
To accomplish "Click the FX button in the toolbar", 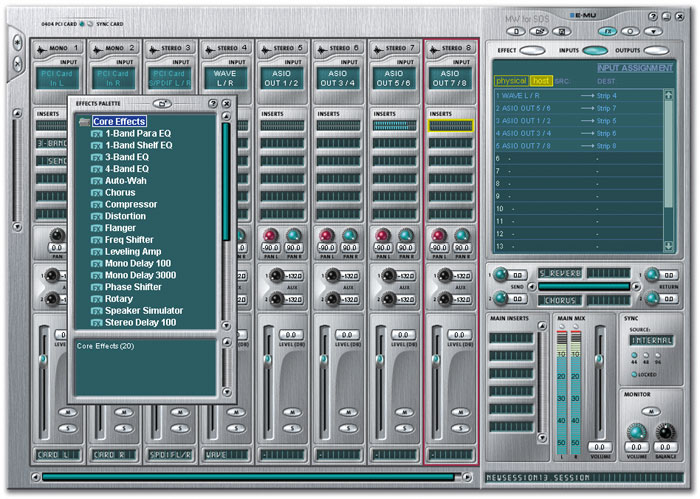I will (607, 31).
